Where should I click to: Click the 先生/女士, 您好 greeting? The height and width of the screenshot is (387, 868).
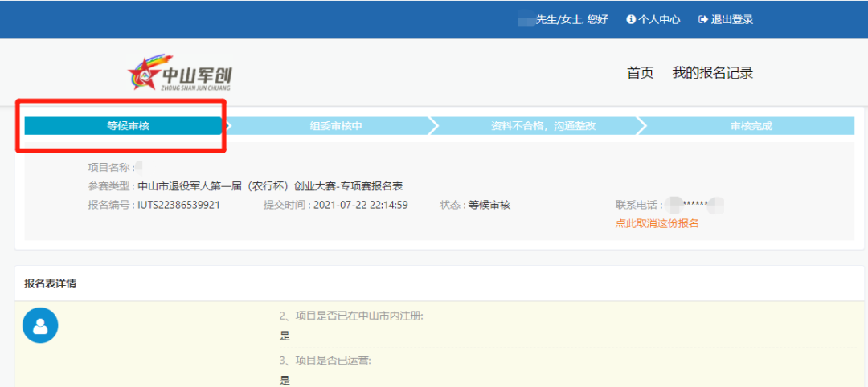click(571, 19)
